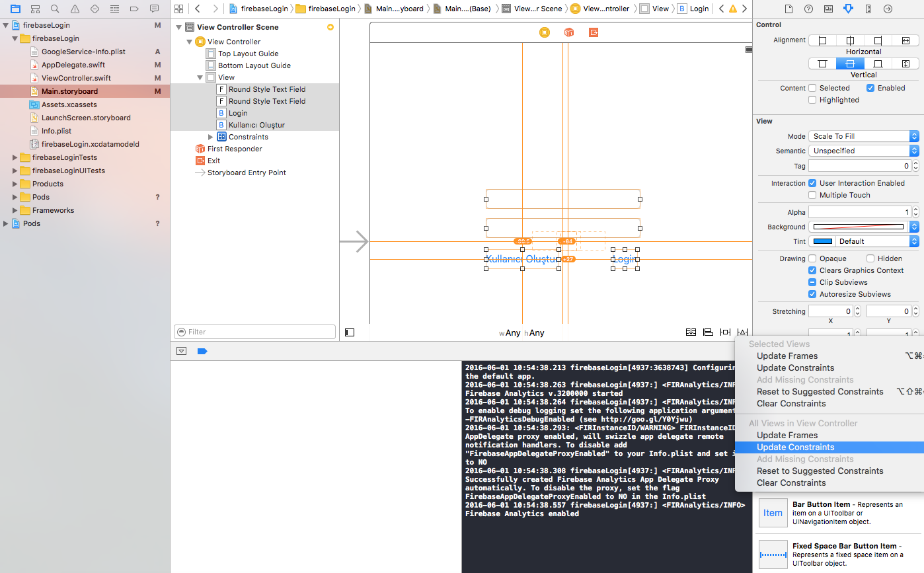Uncheck Autoresize Subviews
This screenshot has width=924, height=573.
[x=812, y=294]
